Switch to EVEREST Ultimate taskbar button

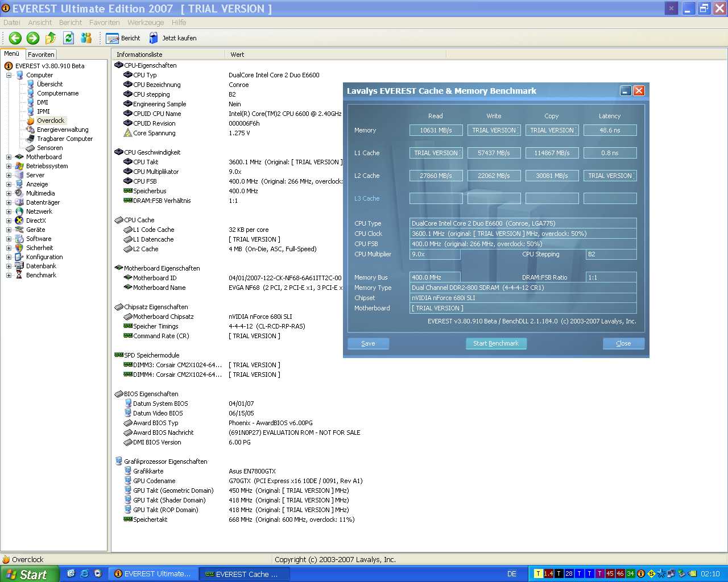[154, 574]
